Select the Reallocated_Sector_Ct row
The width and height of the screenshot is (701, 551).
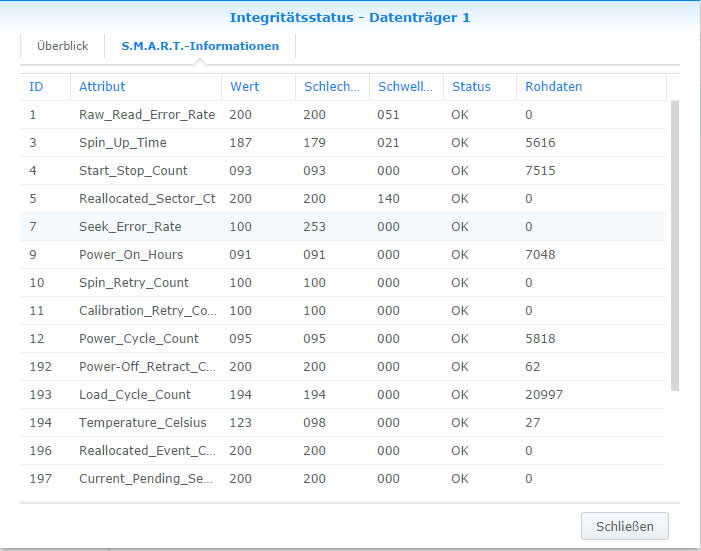click(x=342, y=199)
